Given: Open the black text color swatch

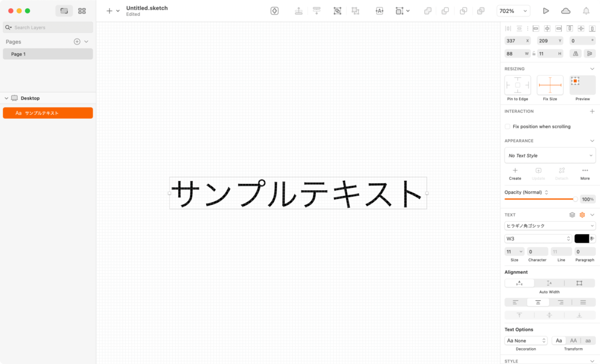Looking at the screenshot, I should click(581, 239).
